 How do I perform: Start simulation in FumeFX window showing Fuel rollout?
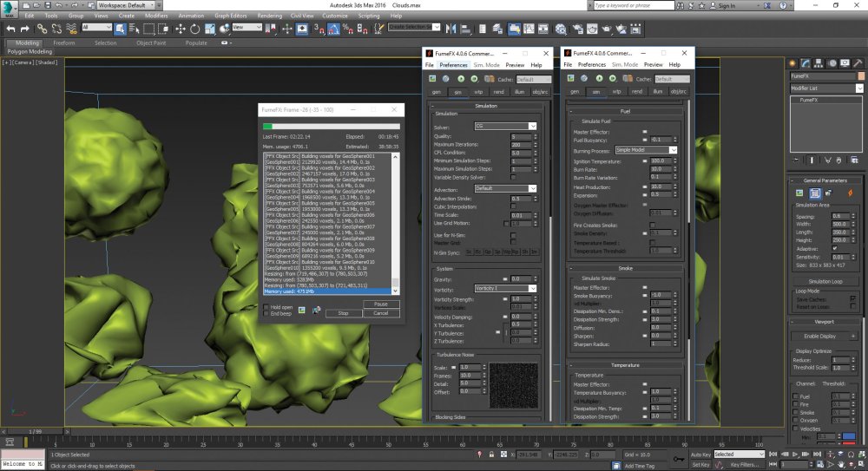point(599,79)
